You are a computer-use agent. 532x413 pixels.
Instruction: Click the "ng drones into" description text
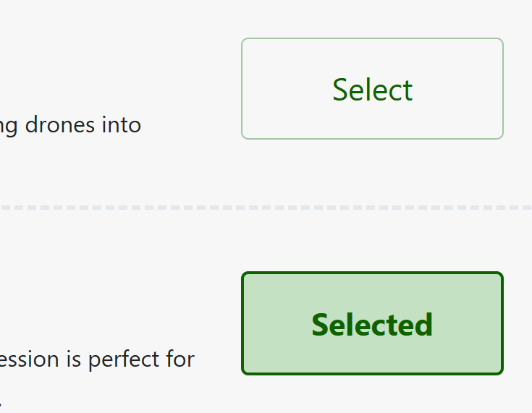(x=70, y=125)
